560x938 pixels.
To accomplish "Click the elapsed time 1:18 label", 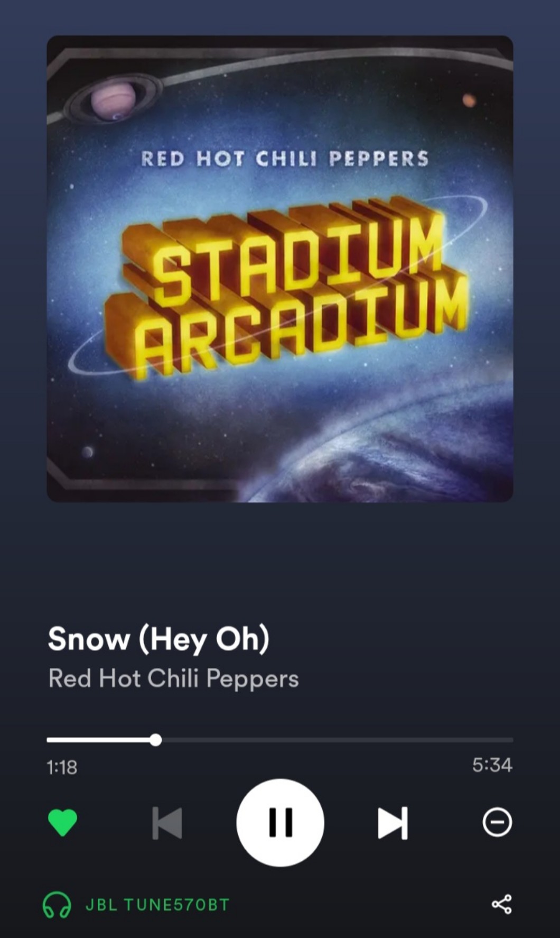I will point(62,767).
